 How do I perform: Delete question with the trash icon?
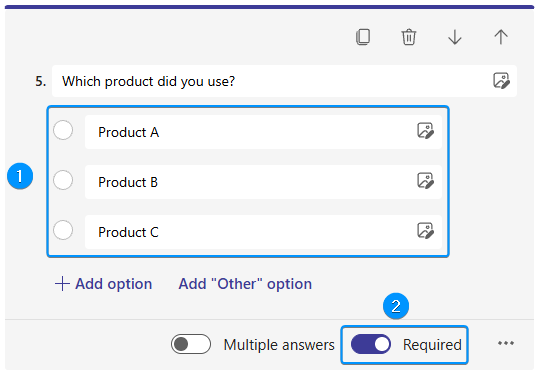[x=409, y=37]
